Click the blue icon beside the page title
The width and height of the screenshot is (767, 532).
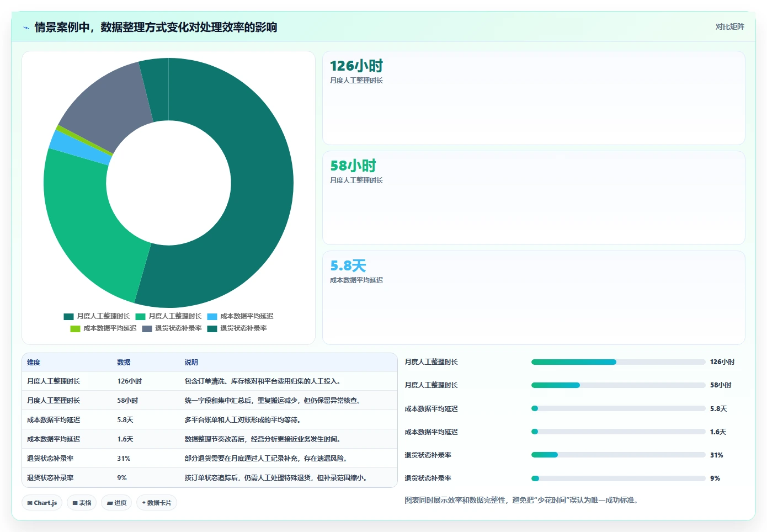[x=26, y=28]
